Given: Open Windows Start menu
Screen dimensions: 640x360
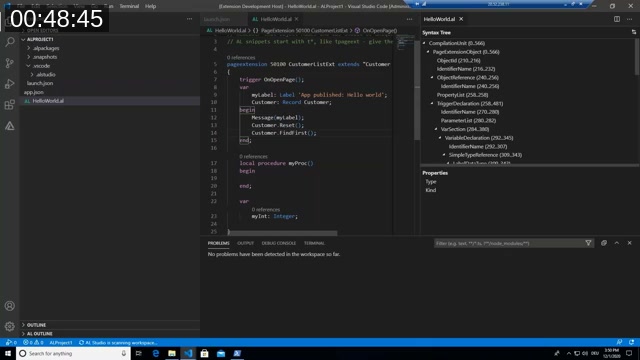Looking at the screenshot, I should pyautogui.click(x=8, y=353).
